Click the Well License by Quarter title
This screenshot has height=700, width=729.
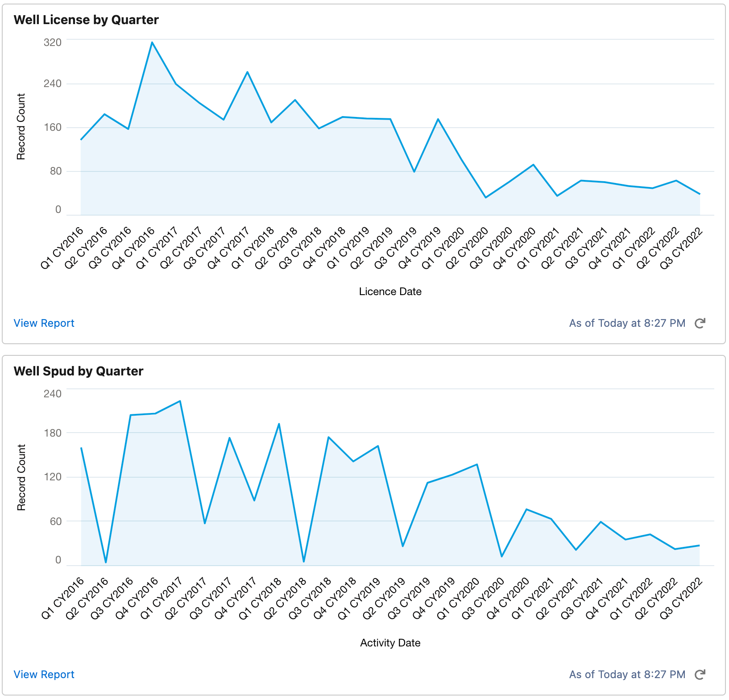pyautogui.click(x=86, y=20)
